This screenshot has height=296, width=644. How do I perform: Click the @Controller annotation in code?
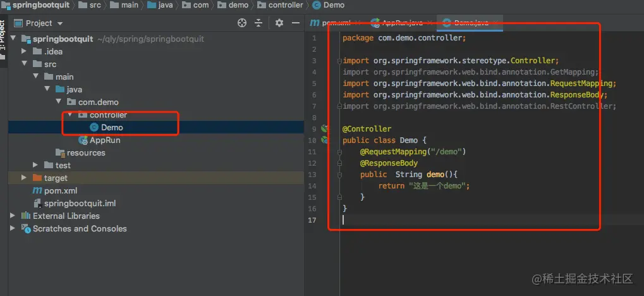coord(367,129)
